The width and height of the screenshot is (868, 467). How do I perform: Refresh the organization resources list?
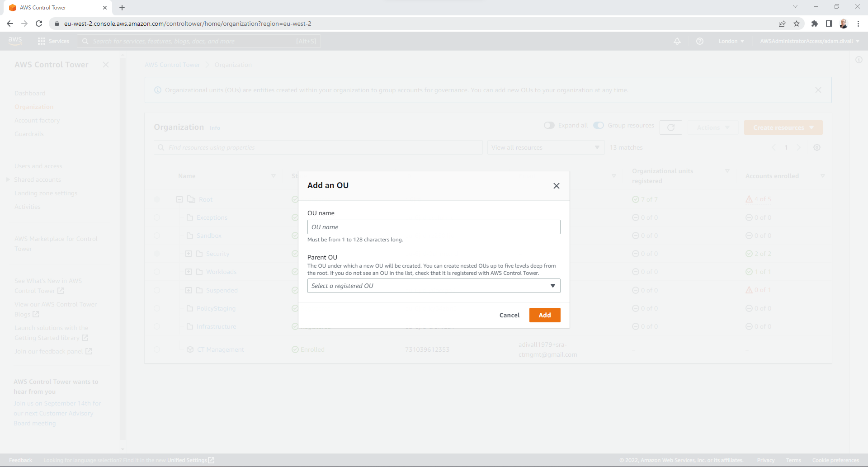671,127
